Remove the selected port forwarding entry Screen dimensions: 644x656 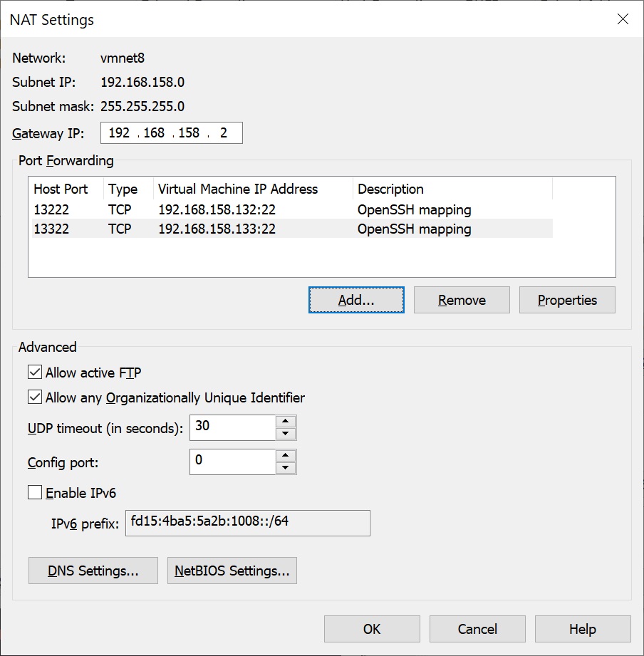[461, 299]
